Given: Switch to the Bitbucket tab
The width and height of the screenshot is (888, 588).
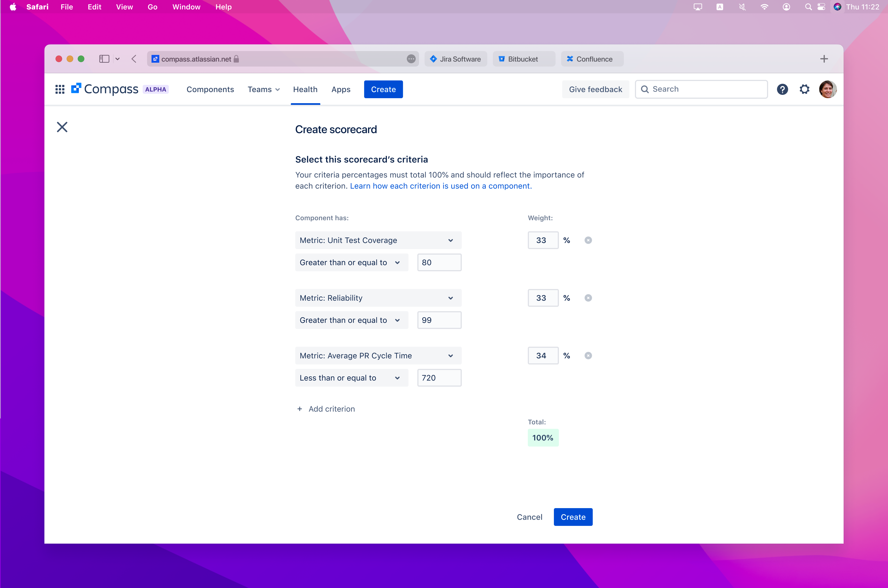Looking at the screenshot, I should pos(524,59).
